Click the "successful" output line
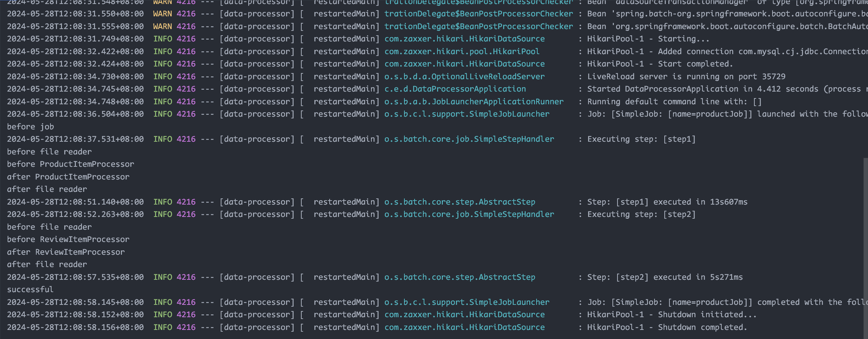Viewport: 868px width, 339px height. [30, 290]
